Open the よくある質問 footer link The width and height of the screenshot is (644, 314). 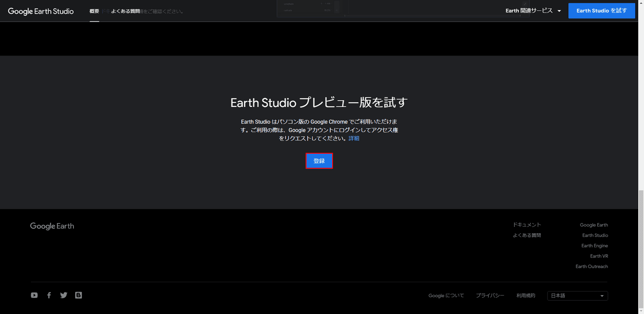tap(527, 235)
